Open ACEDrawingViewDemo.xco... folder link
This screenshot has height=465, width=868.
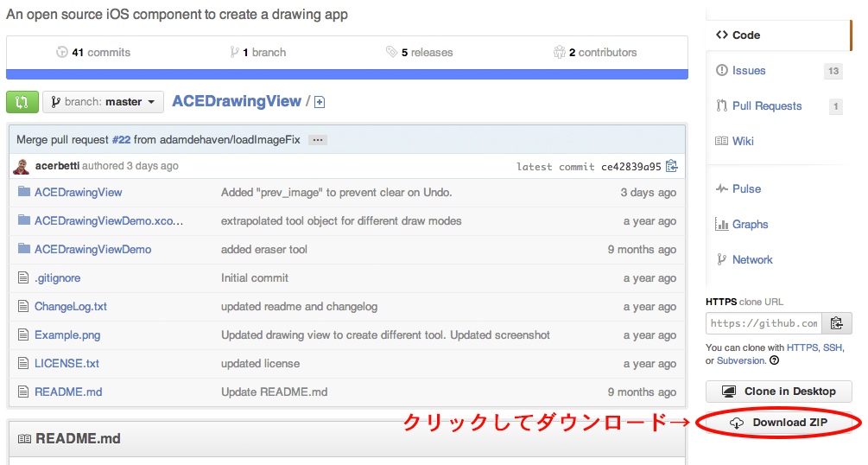tap(109, 220)
